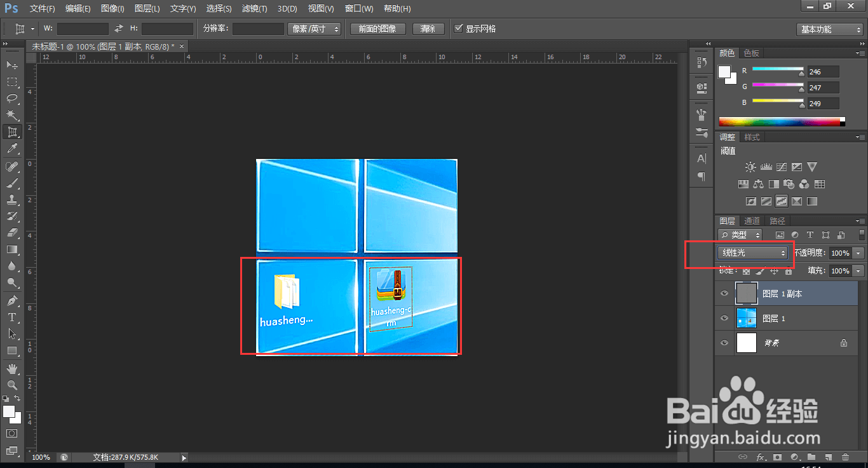Open the 图层(L) menu
The width and height of the screenshot is (868, 468).
(147, 9)
